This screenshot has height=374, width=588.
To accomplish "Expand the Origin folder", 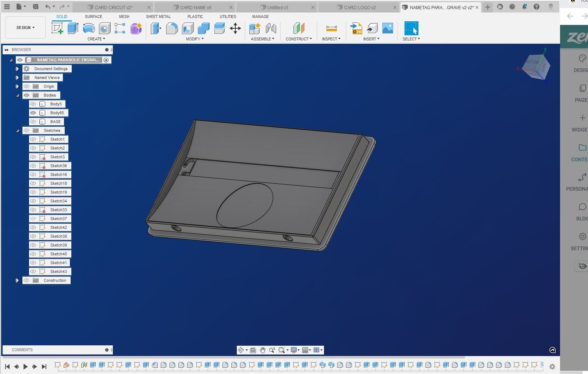I will [x=17, y=86].
